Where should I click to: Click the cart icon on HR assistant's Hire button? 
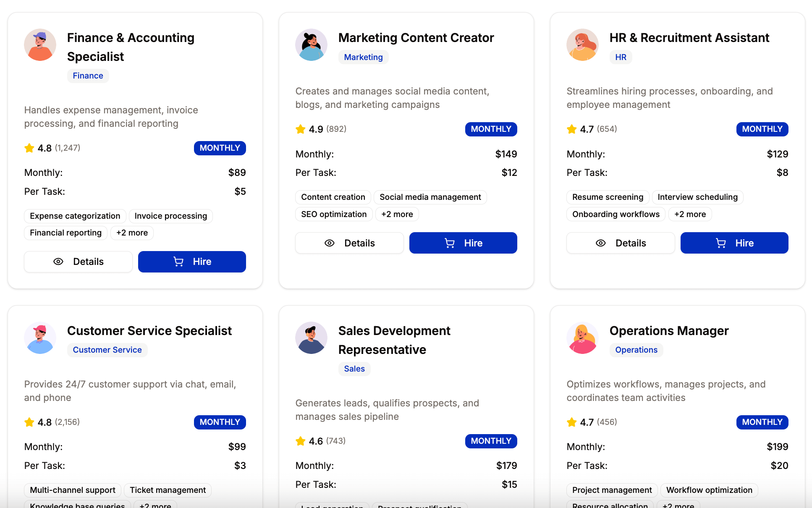(x=721, y=243)
